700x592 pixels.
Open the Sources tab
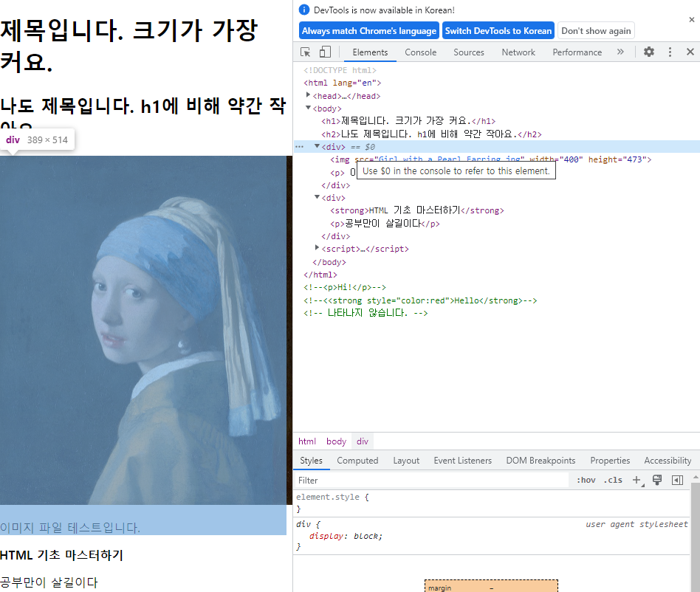point(469,52)
